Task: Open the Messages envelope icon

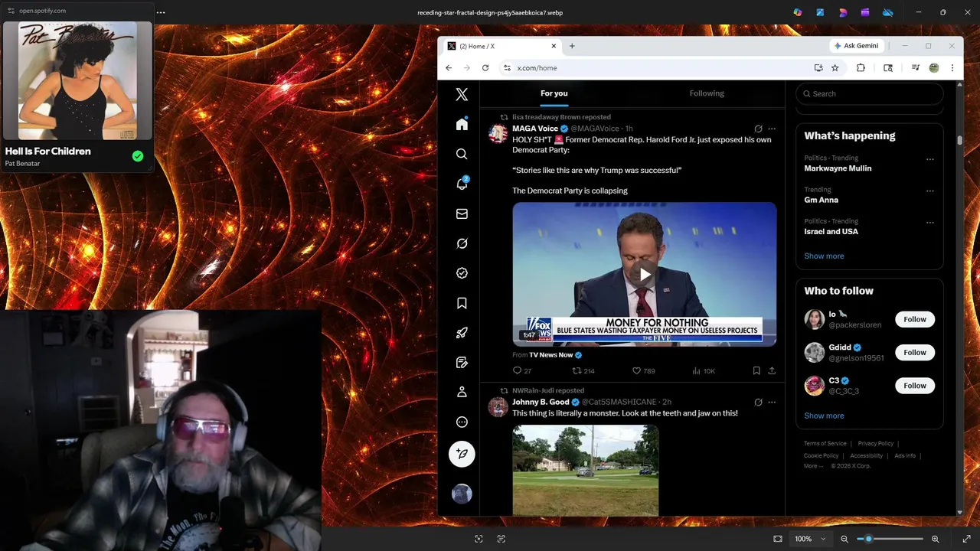Action: pyautogui.click(x=462, y=214)
